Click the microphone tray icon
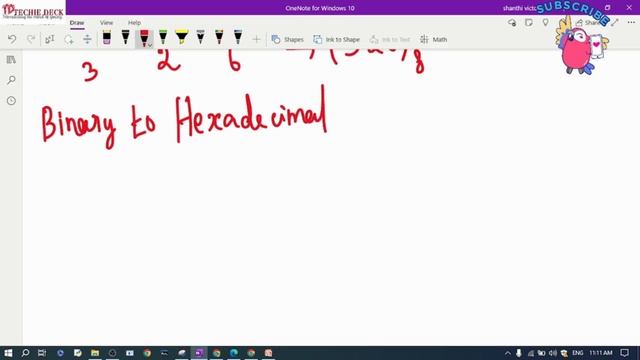 [519, 353]
